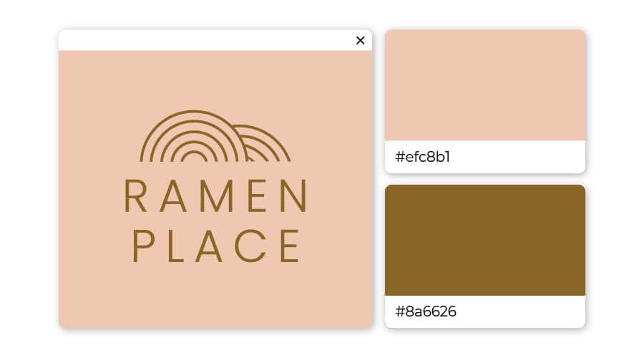Click the letter C in PLACE
The width and height of the screenshot is (644, 358).
point(250,246)
